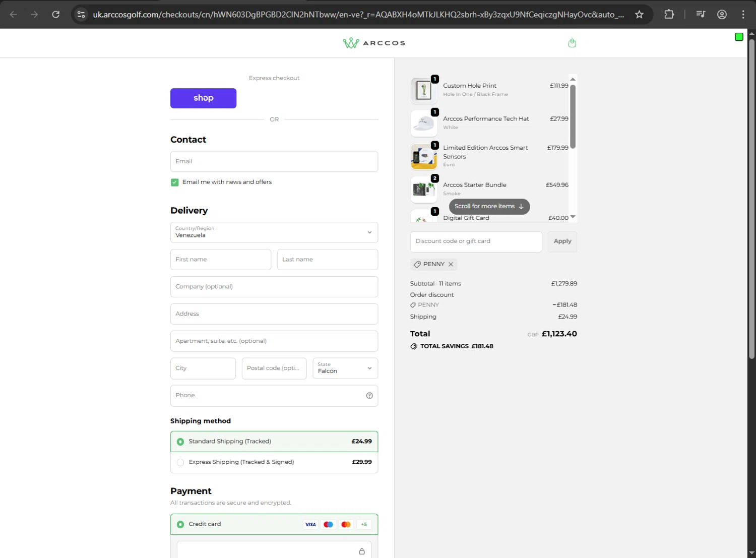The width and height of the screenshot is (756, 558).
Task: Open the media control icon in toolbar
Action: click(x=701, y=15)
